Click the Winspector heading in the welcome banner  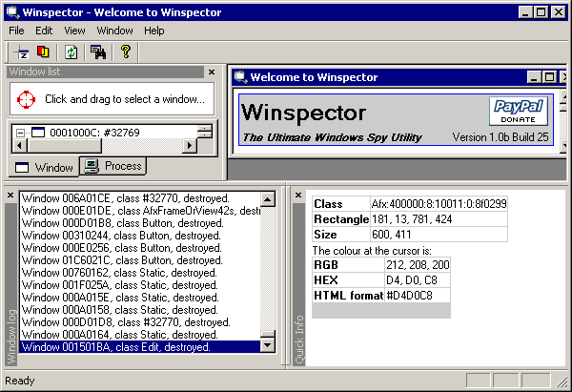[x=303, y=113]
